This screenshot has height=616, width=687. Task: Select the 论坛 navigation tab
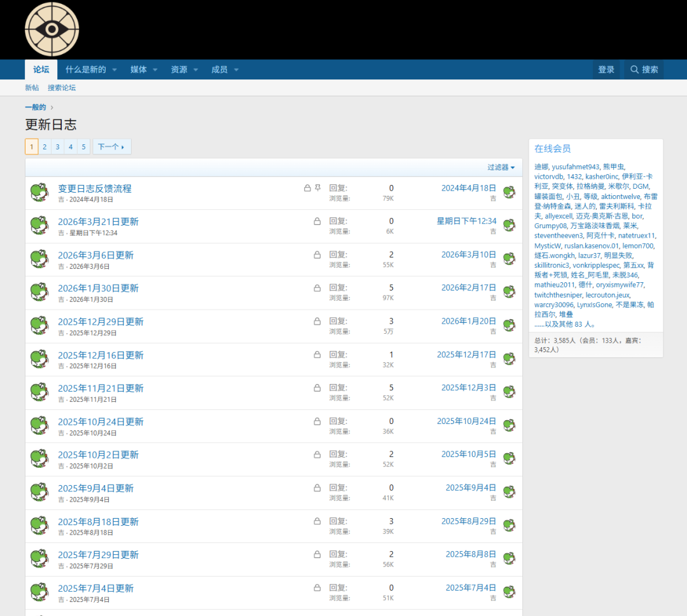pos(41,70)
